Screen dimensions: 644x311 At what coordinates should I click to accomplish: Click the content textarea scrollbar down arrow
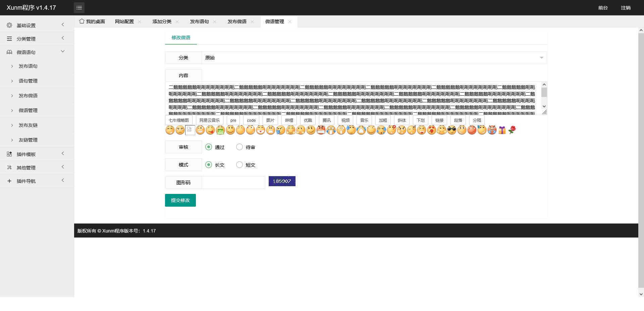544,106
